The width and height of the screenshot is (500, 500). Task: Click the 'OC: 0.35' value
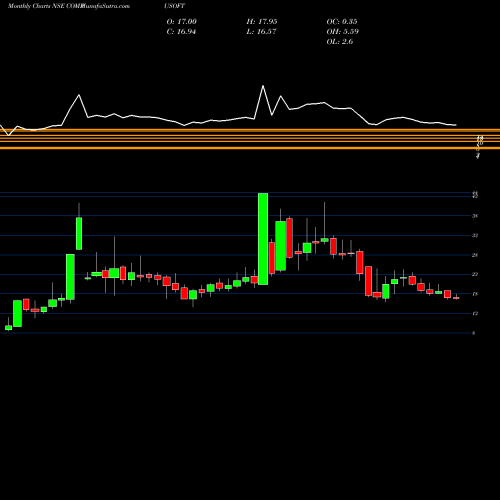(x=342, y=22)
